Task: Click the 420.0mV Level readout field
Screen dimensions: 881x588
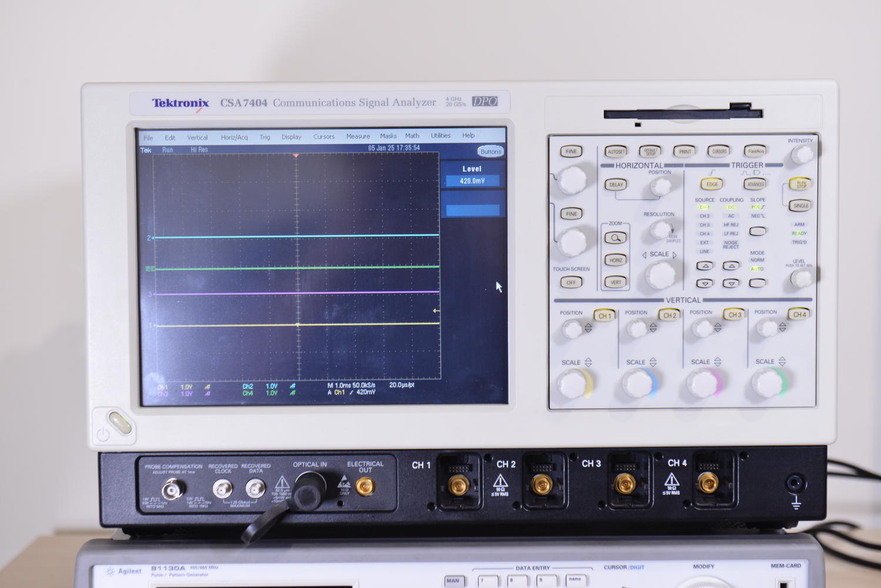Action: 474,180
